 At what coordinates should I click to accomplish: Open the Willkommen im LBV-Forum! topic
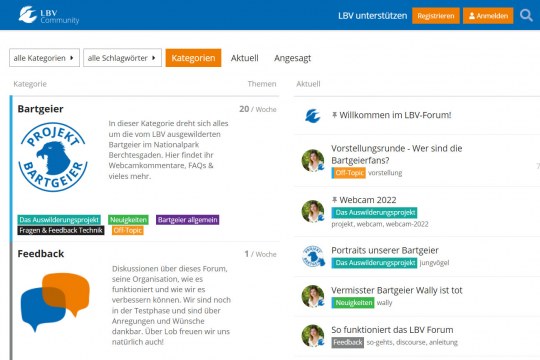pyautogui.click(x=395, y=115)
